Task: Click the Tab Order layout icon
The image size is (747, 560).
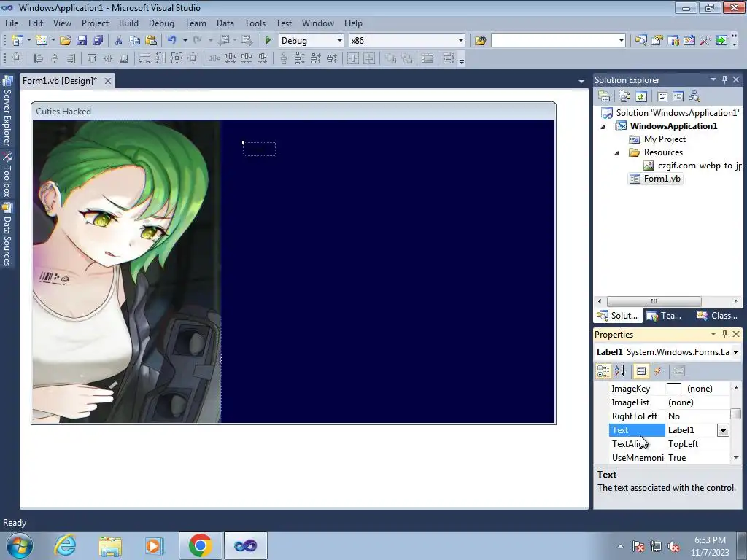Action: pyautogui.click(x=449, y=58)
